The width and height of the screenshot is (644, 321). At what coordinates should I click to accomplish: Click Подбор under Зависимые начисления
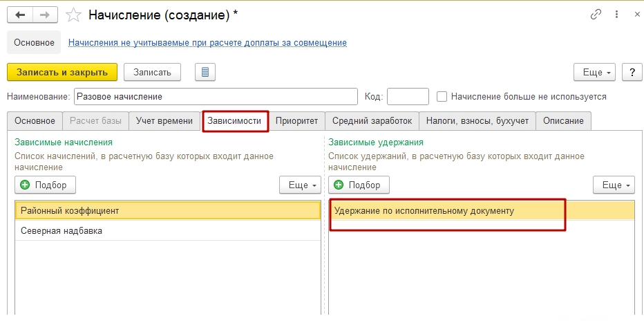(45, 185)
